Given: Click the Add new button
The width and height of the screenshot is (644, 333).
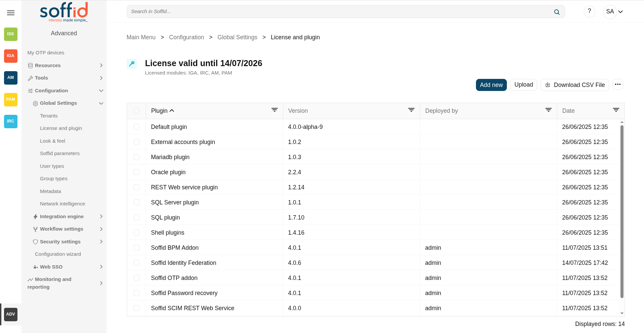Looking at the screenshot, I should tap(491, 85).
